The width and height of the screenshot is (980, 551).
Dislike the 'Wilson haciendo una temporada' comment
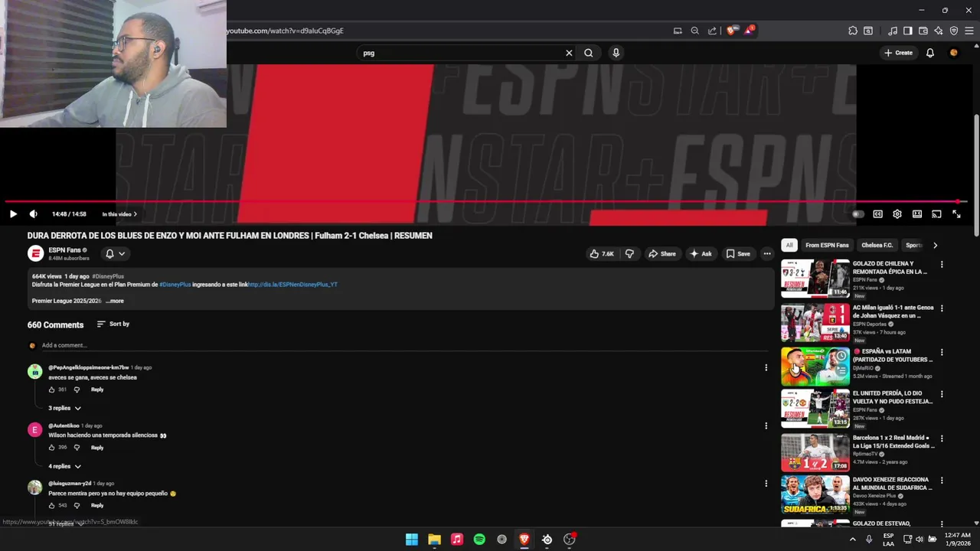pos(77,448)
